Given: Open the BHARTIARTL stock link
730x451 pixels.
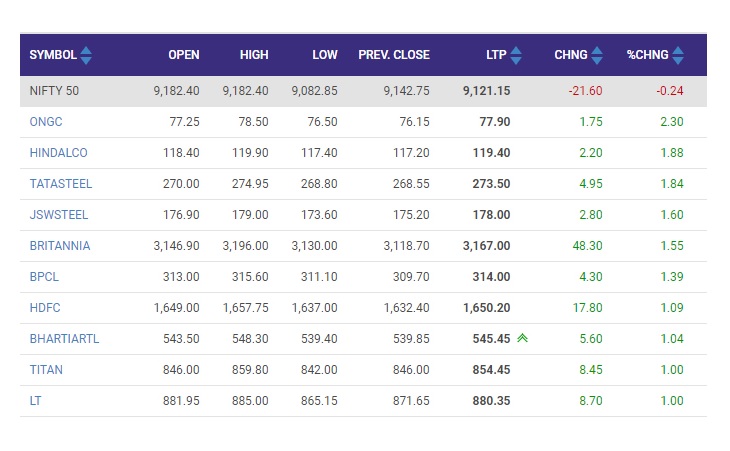Looking at the screenshot, I should coord(64,339).
